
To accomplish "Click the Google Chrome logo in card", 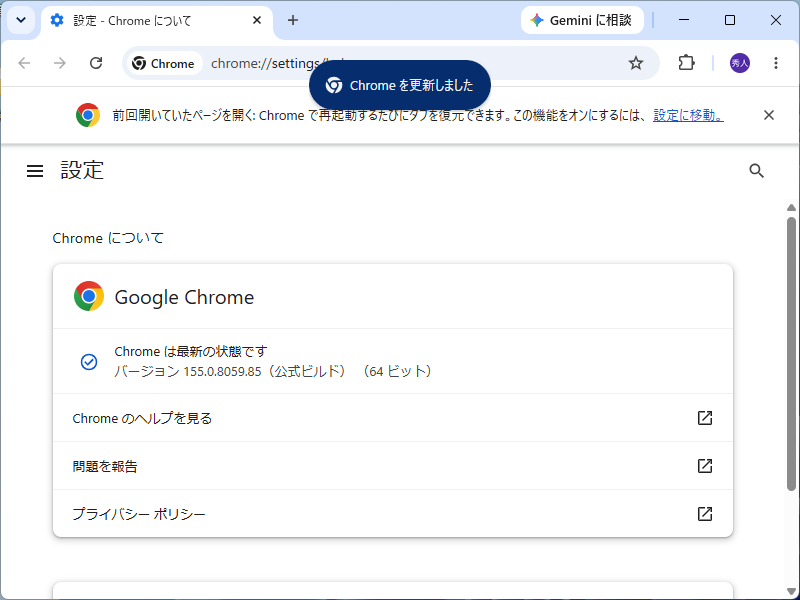I will (89, 296).
